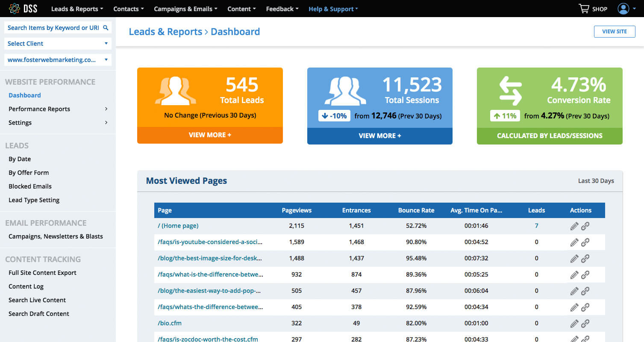The image size is (644, 342).
Task: Open the user profile avatar icon
Action: 623,9
